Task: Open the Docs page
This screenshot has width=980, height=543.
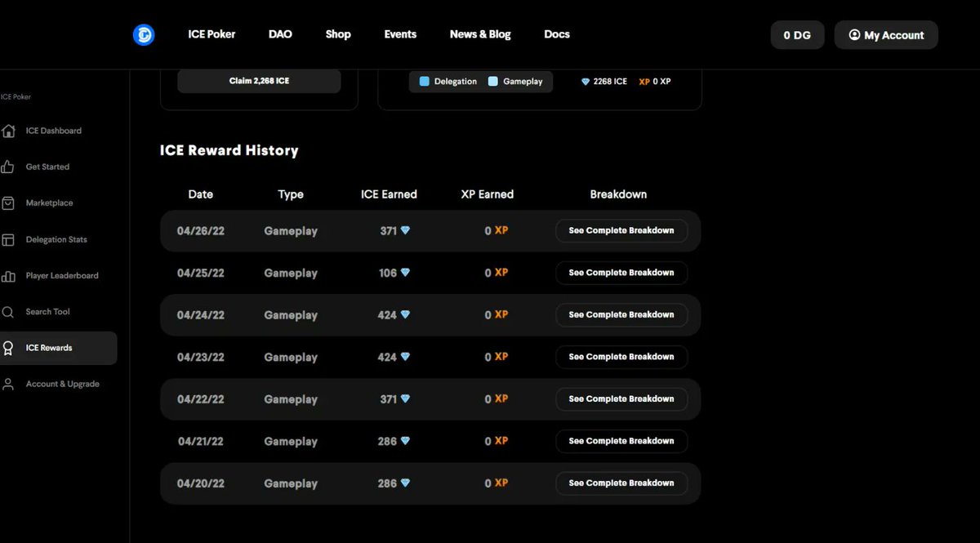Action: [557, 34]
